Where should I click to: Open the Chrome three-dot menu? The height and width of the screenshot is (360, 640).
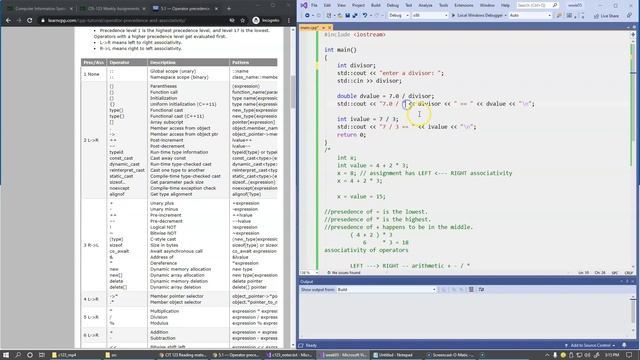click(289, 20)
